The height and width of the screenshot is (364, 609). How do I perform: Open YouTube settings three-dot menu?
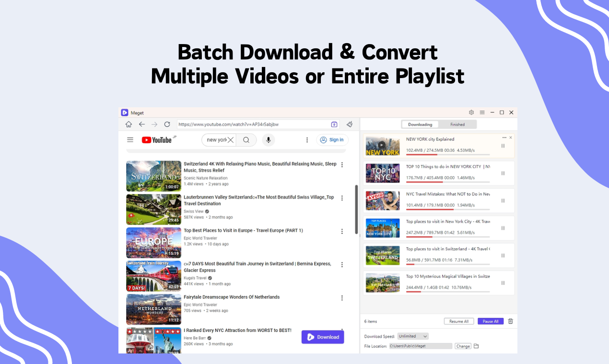click(307, 140)
